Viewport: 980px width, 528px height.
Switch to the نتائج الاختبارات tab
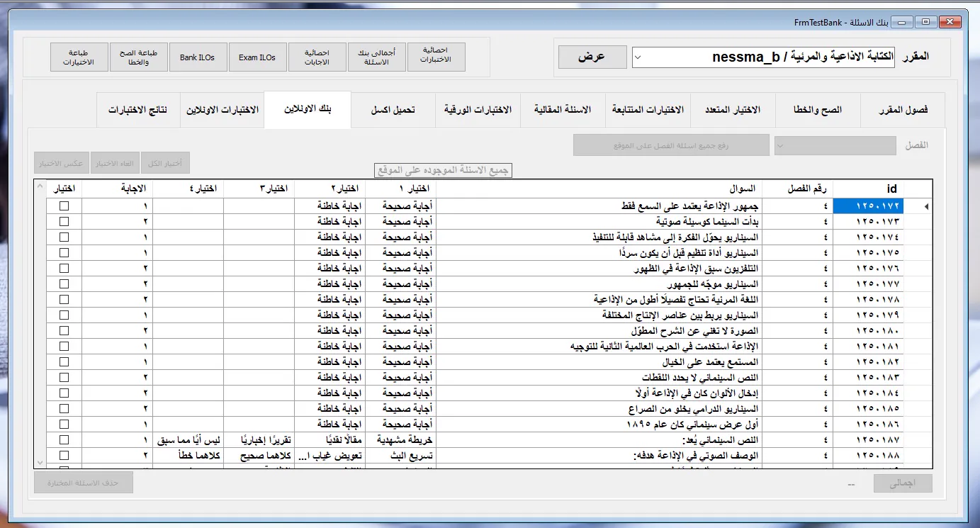(x=137, y=110)
